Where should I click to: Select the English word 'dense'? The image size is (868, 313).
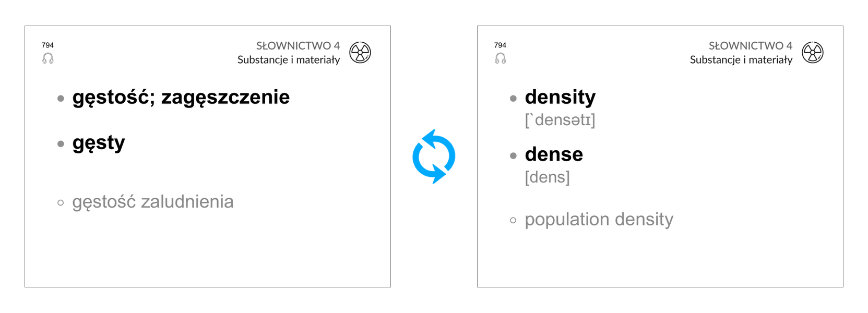pos(554,154)
